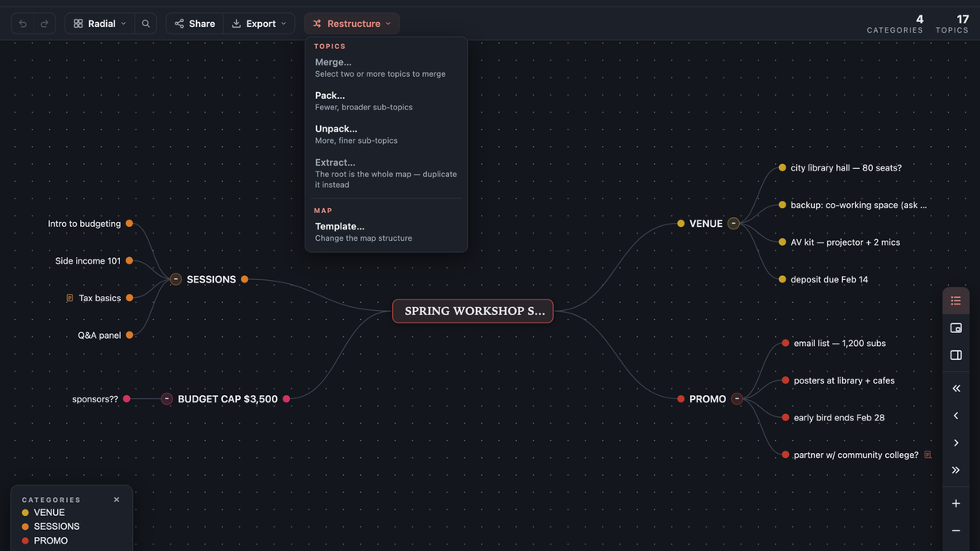Select topic 'Tax basics'
The image size is (980, 551).
tap(100, 298)
